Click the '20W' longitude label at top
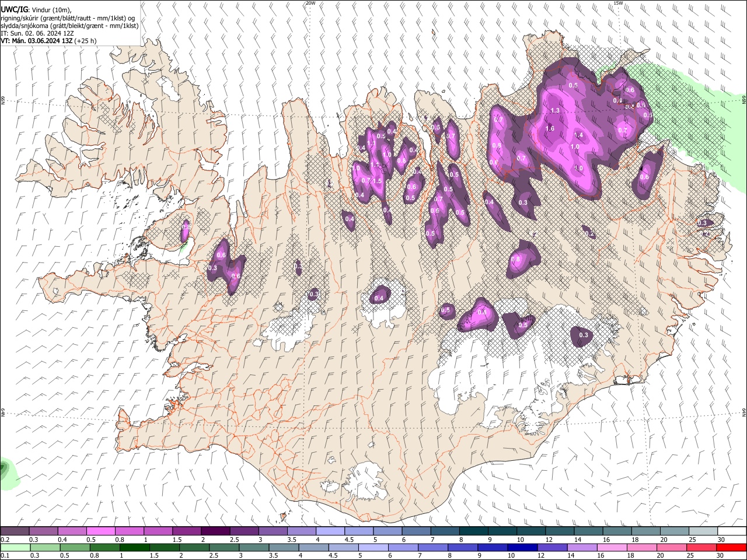 coord(311,3)
